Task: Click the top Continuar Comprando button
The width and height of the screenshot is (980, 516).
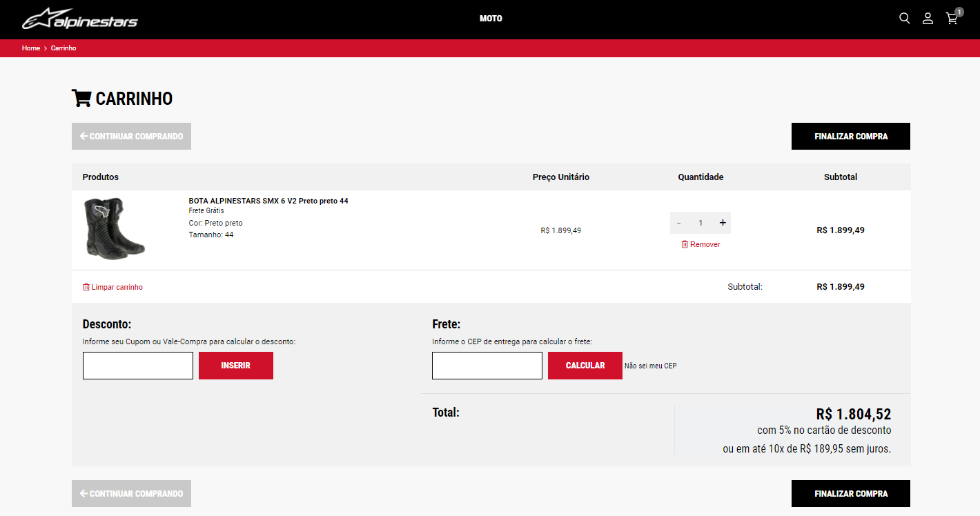Action: coord(131,137)
